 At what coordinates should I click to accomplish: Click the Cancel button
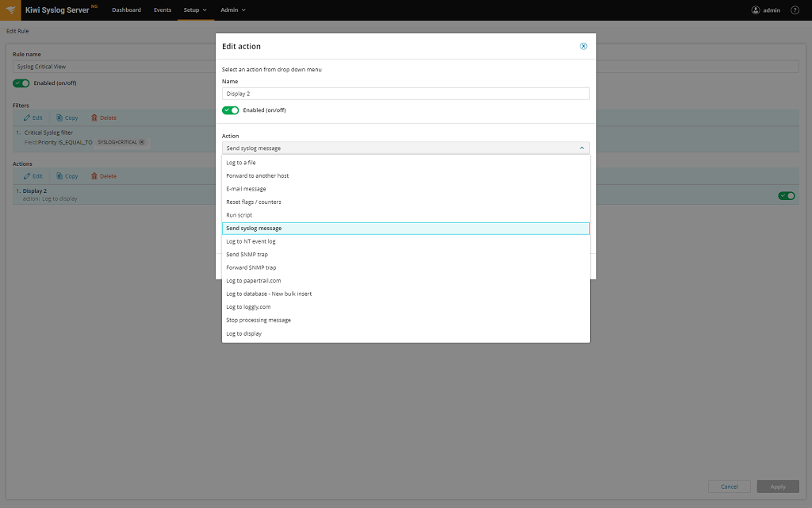(729, 486)
